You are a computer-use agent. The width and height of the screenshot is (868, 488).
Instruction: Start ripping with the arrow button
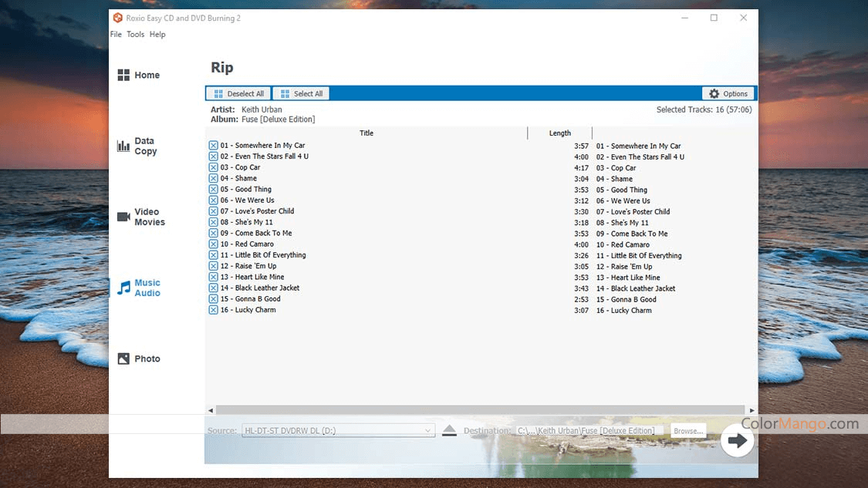pyautogui.click(x=737, y=441)
